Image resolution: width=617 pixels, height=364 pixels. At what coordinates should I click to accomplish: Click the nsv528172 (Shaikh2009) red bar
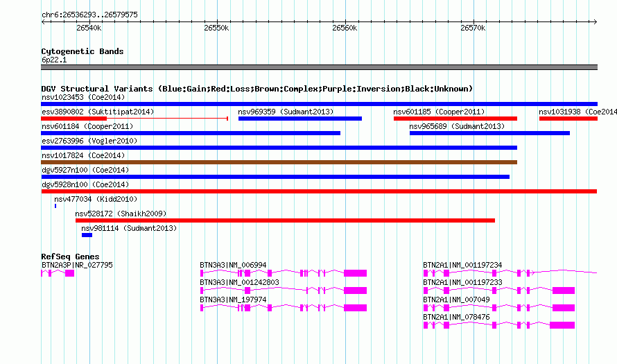(x=285, y=220)
